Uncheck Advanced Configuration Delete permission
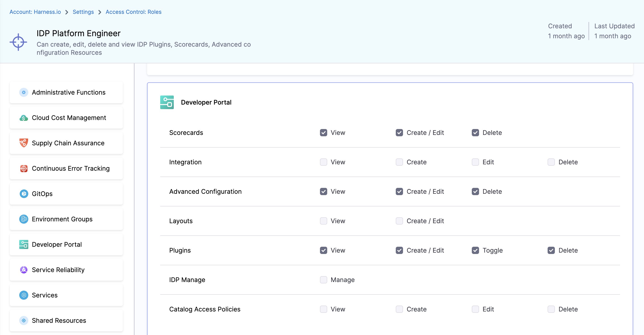The image size is (644, 335). coord(475,191)
